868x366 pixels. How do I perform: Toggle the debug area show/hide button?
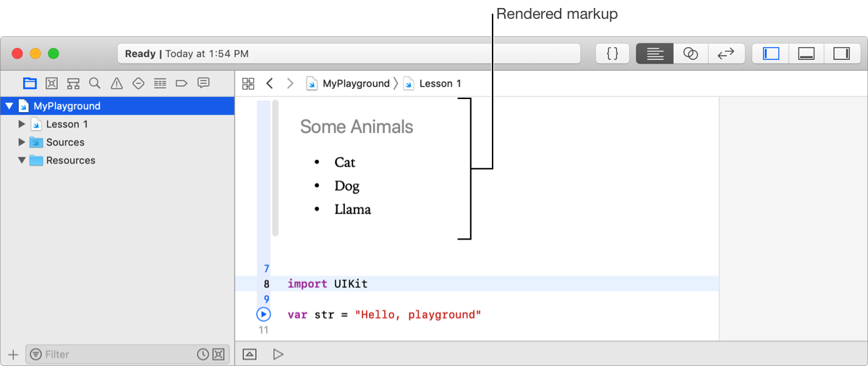point(250,354)
